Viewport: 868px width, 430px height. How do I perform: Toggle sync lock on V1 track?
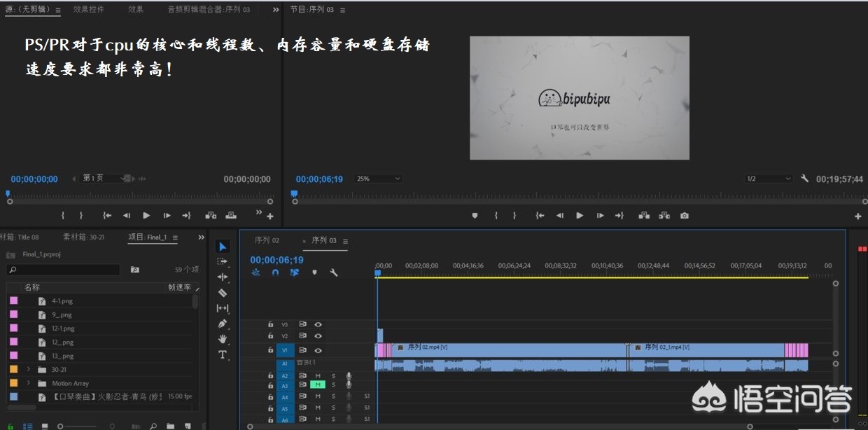(x=302, y=350)
